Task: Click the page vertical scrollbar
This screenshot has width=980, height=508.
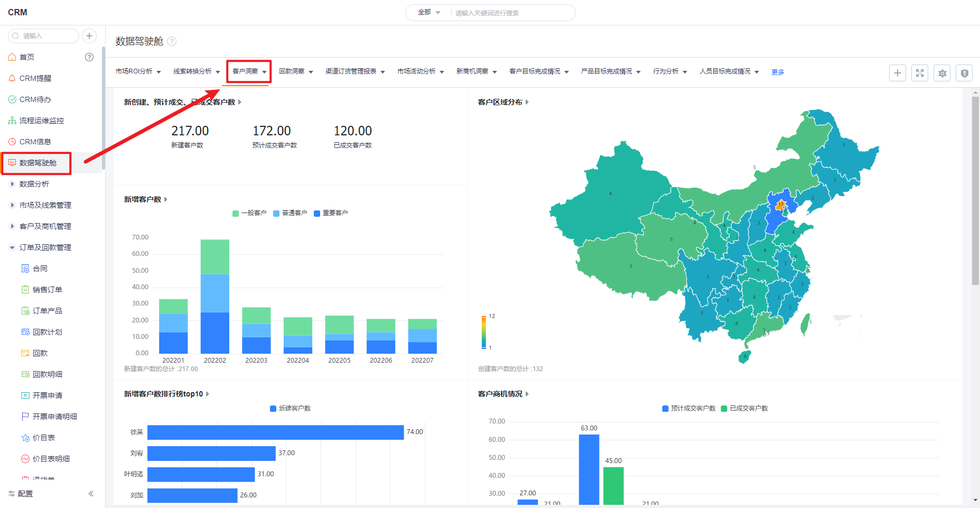Action: tap(975, 191)
